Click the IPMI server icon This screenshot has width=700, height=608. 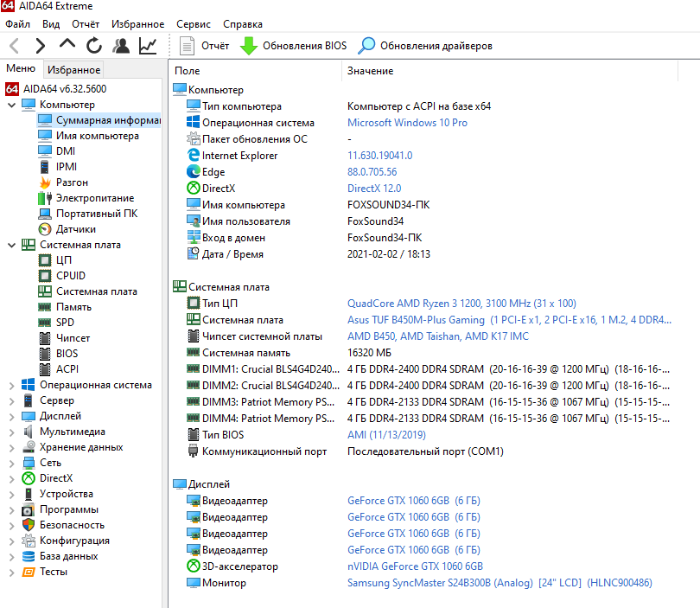(x=45, y=167)
